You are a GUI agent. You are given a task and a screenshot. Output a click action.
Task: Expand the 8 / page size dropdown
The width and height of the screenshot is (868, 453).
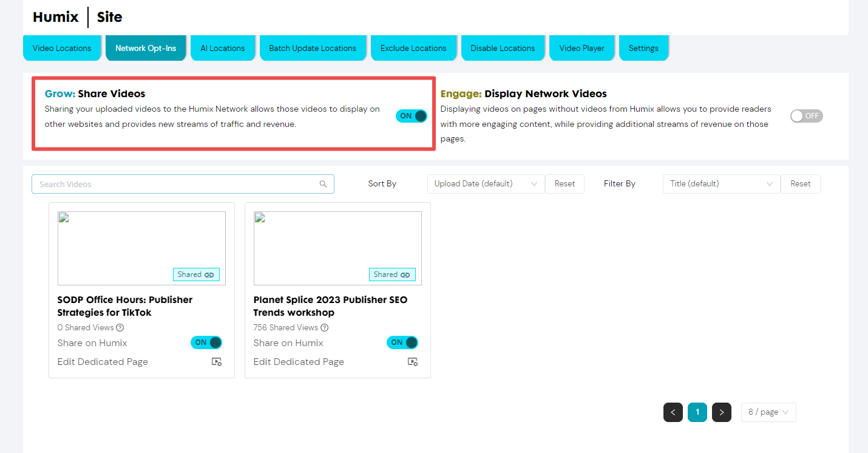[768, 412]
